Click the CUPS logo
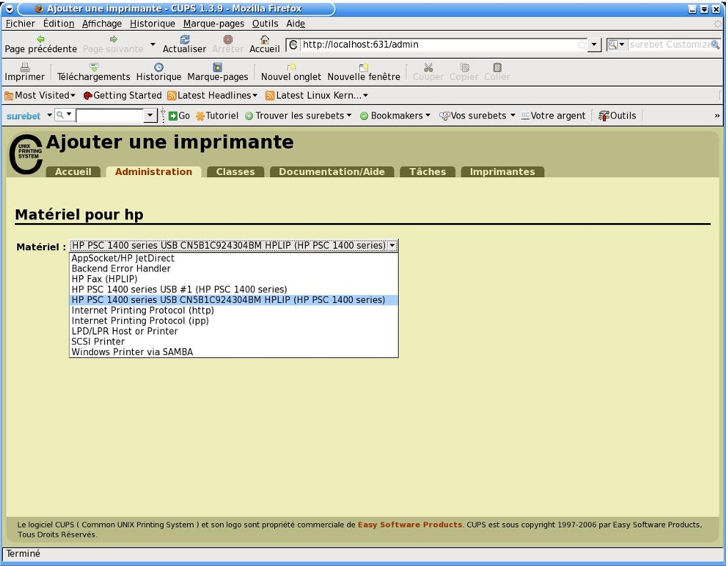Viewport: 728px width, 566px height. point(26,154)
